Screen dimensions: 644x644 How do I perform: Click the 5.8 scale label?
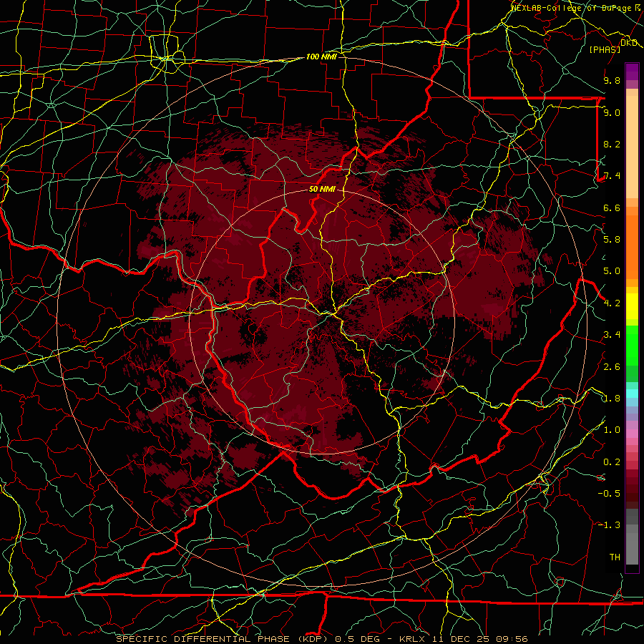coord(612,240)
